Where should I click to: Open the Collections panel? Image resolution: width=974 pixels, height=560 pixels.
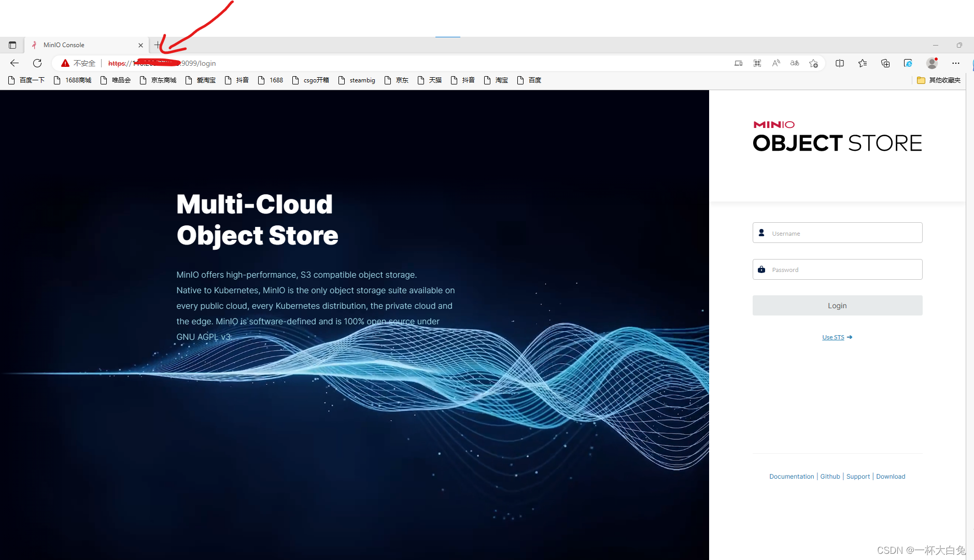(x=885, y=63)
